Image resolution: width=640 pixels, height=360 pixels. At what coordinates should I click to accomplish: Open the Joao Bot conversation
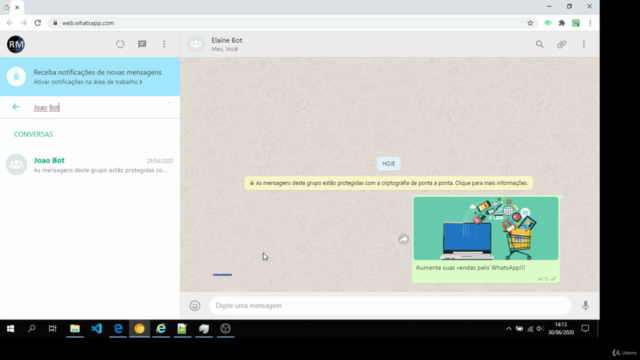point(90,165)
